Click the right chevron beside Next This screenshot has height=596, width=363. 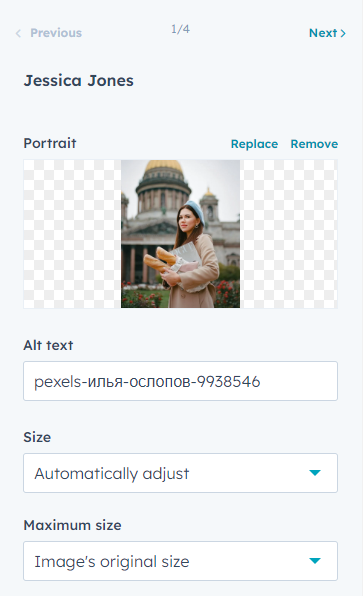pyautogui.click(x=343, y=33)
